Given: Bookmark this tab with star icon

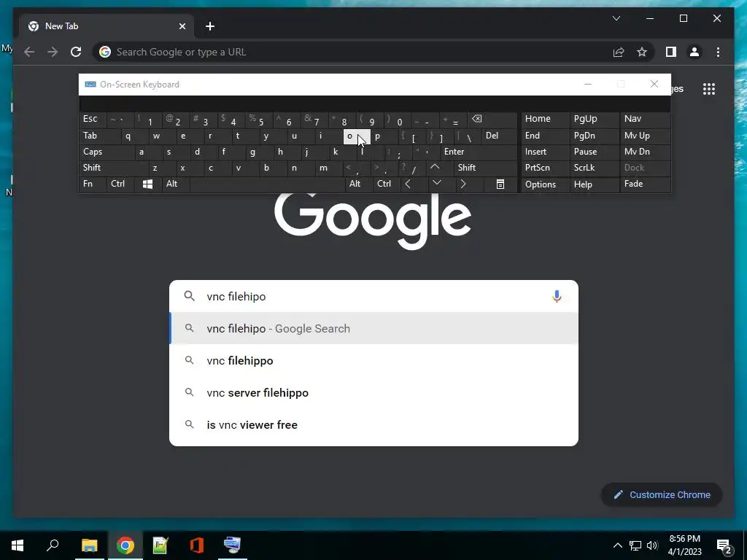Looking at the screenshot, I should (x=642, y=52).
